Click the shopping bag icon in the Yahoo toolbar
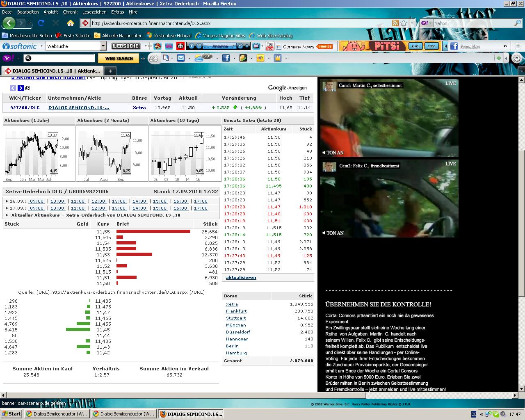Screen dimensions: 525x420 point(278,58)
